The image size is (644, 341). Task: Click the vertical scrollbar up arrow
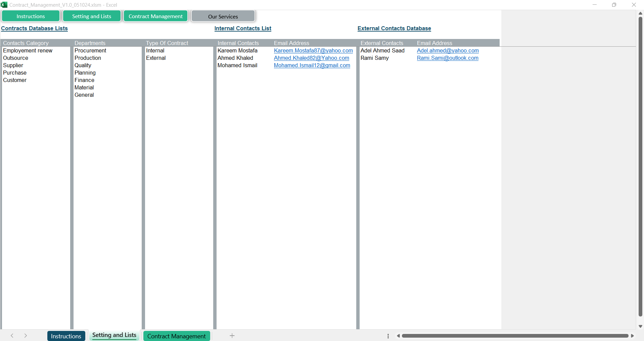click(640, 13)
